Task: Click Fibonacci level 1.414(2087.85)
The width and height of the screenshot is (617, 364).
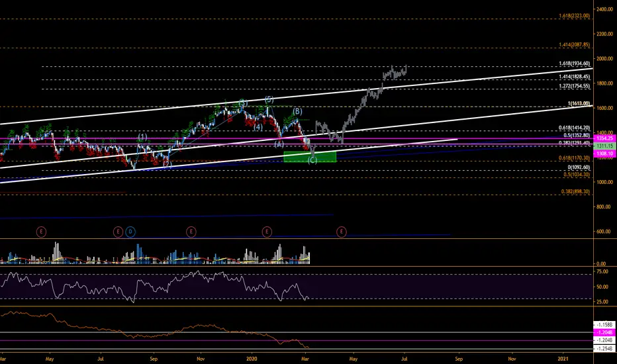Action: pos(574,45)
